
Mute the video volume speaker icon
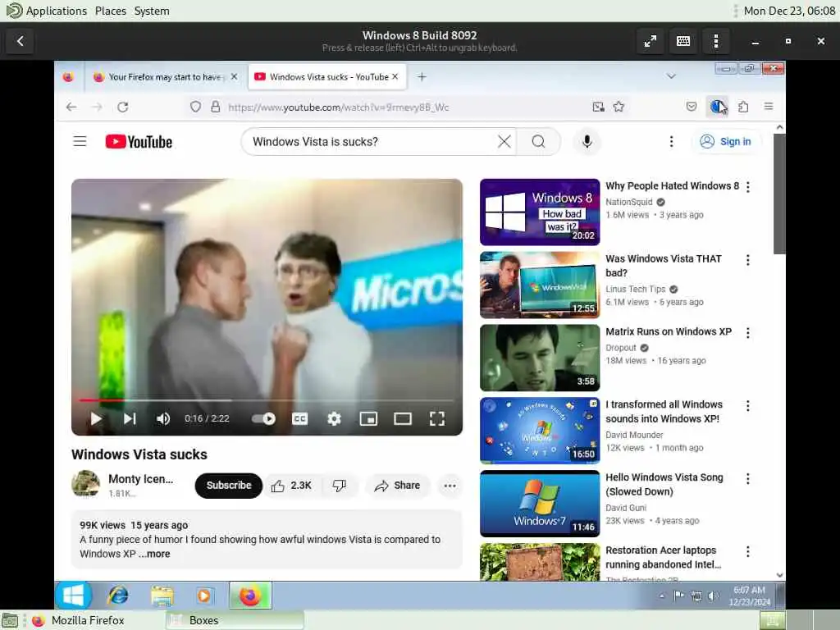click(x=163, y=419)
